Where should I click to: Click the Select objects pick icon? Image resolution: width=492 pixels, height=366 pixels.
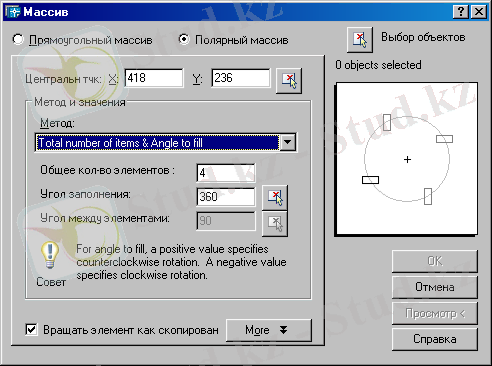tap(360, 40)
